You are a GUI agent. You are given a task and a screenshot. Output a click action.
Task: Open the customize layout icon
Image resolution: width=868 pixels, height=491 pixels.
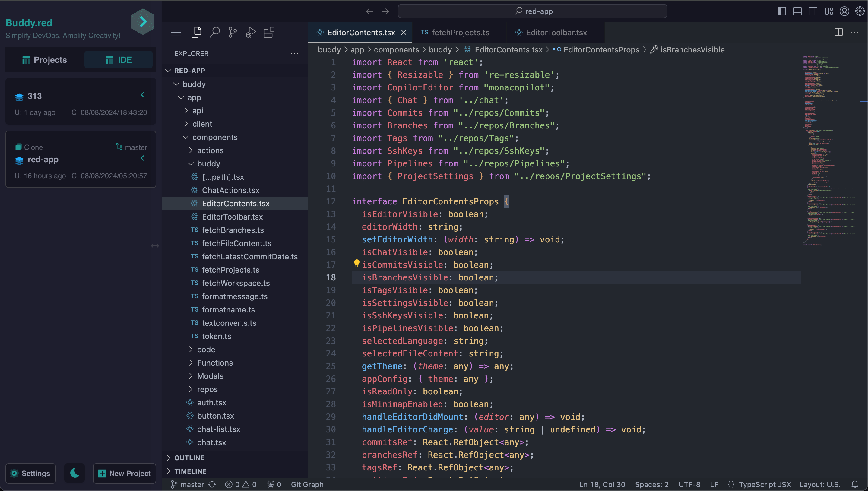tap(829, 11)
